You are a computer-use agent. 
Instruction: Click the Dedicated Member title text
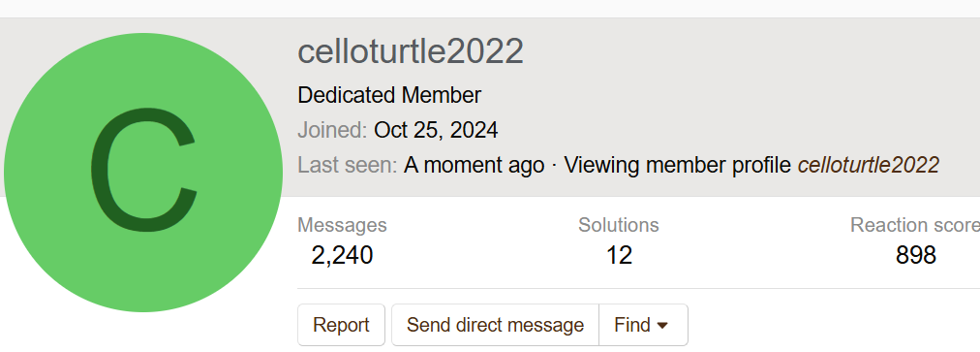coord(389,95)
